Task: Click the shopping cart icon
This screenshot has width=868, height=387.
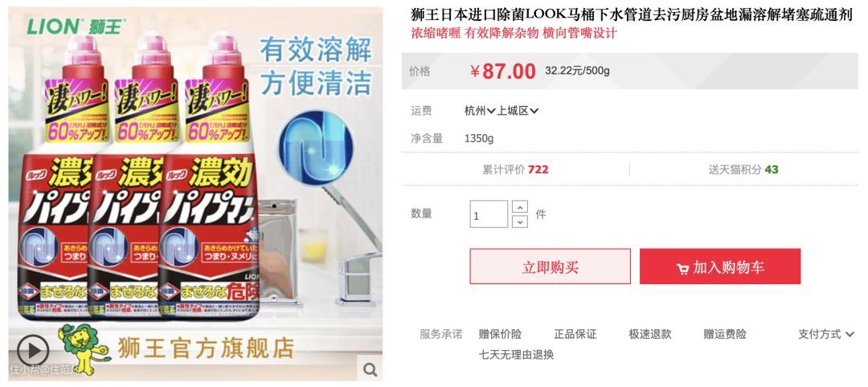Action: click(x=682, y=269)
